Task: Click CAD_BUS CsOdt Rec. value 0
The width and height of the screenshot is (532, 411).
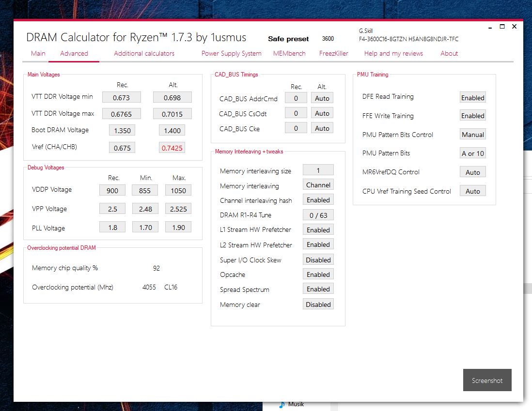Action: pos(296,113)
